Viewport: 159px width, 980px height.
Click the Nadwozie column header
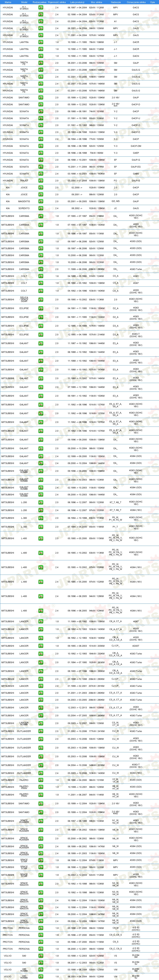pyautogui.click(x=116, y=2)
